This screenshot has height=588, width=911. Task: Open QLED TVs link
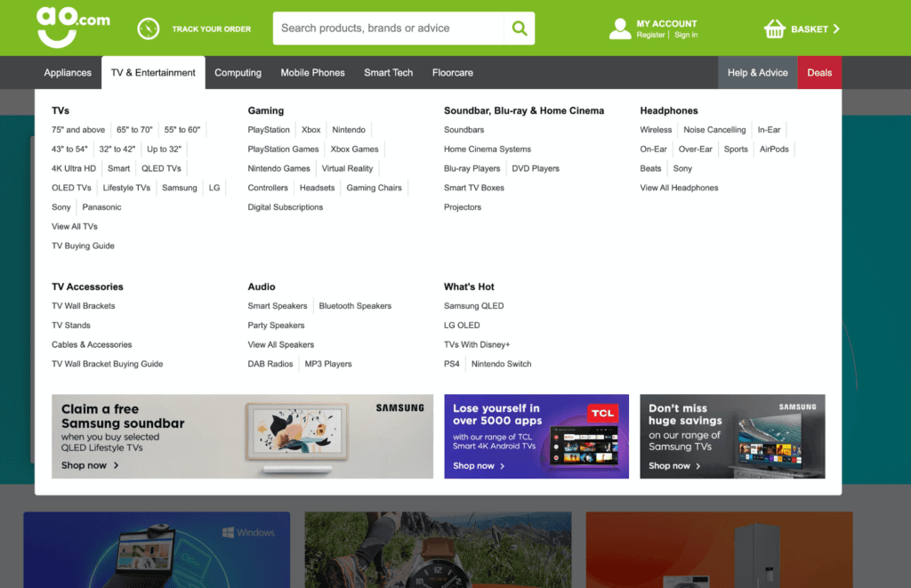coord(161,168)
